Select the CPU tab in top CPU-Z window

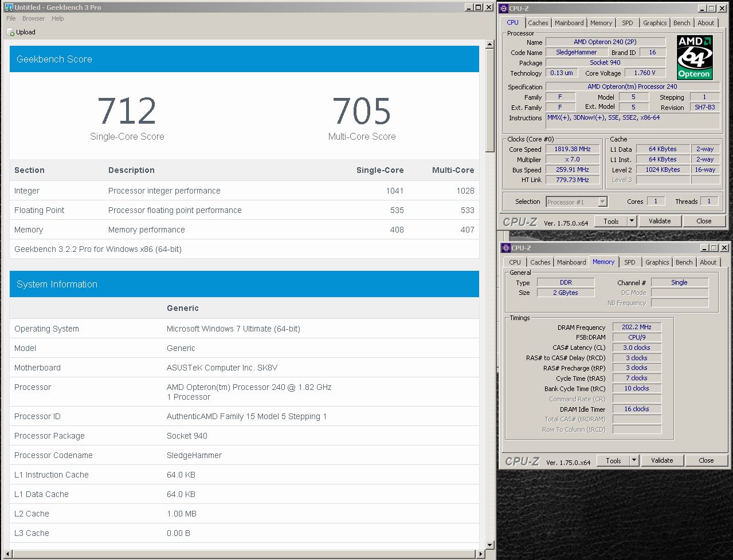(513, 23)
